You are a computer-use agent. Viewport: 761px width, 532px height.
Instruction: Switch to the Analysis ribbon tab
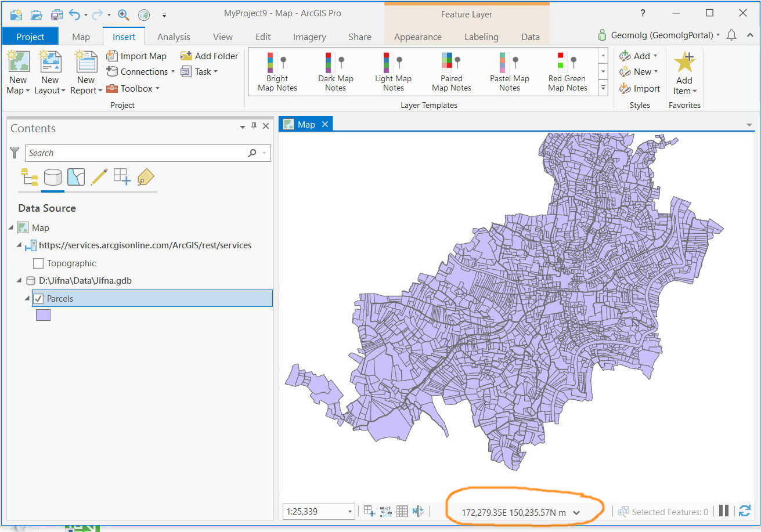(x=174, y=37)
